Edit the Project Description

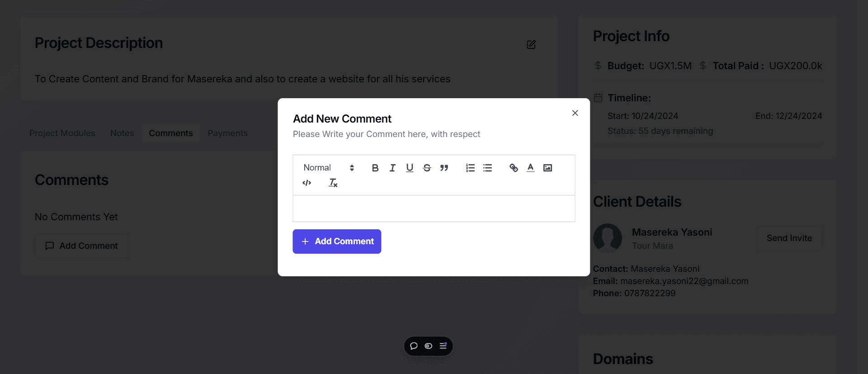tap(531, 44)
